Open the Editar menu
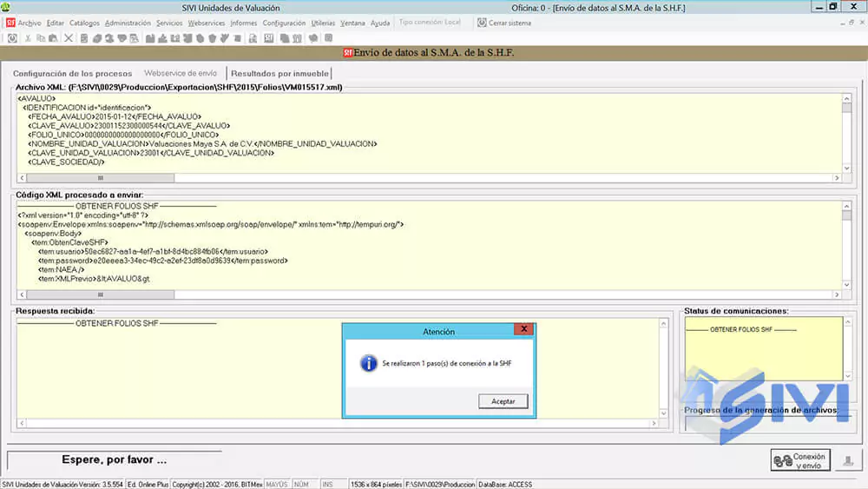 (x=56, y=23)
